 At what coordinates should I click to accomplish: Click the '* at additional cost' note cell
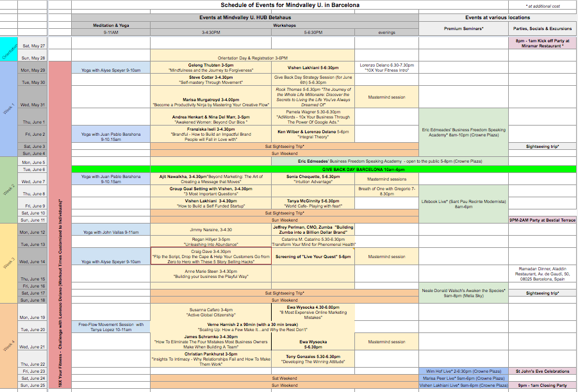[x=543, y=6]
